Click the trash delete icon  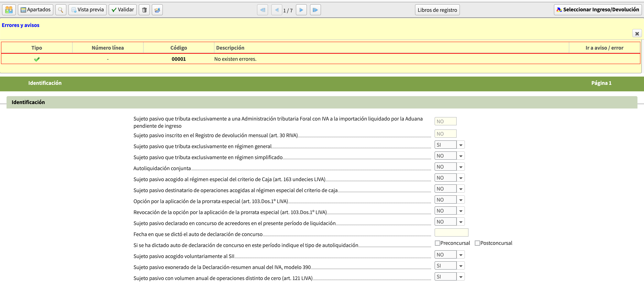point(144,10)
